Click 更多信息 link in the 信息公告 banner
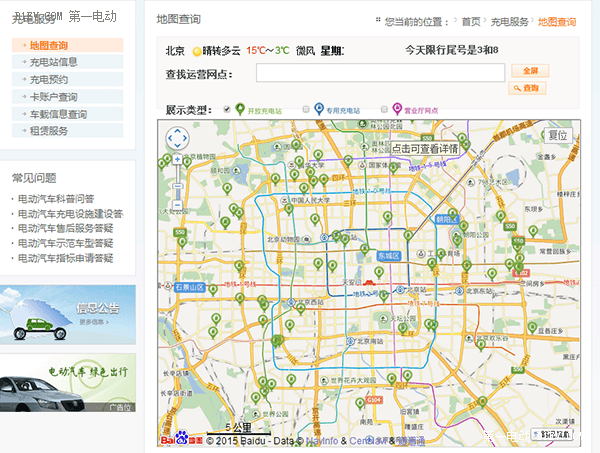This screenshot has width=600, height=453. [94, 322]
